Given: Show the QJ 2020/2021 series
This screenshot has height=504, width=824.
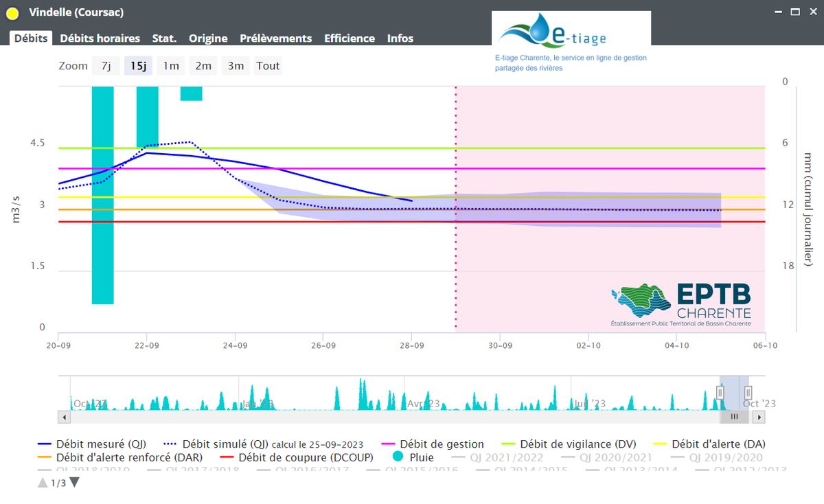Looking at the screenshot, I should 607,457.
